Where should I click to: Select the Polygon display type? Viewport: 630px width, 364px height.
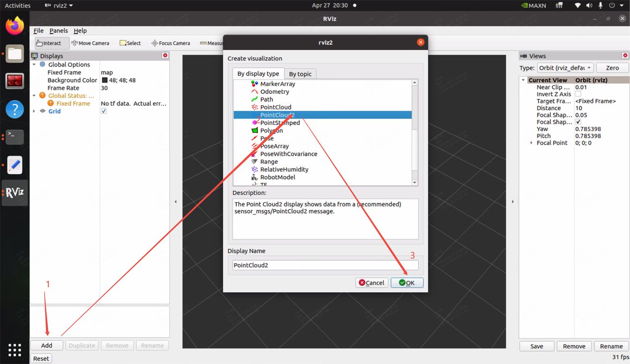coord(271,131)
